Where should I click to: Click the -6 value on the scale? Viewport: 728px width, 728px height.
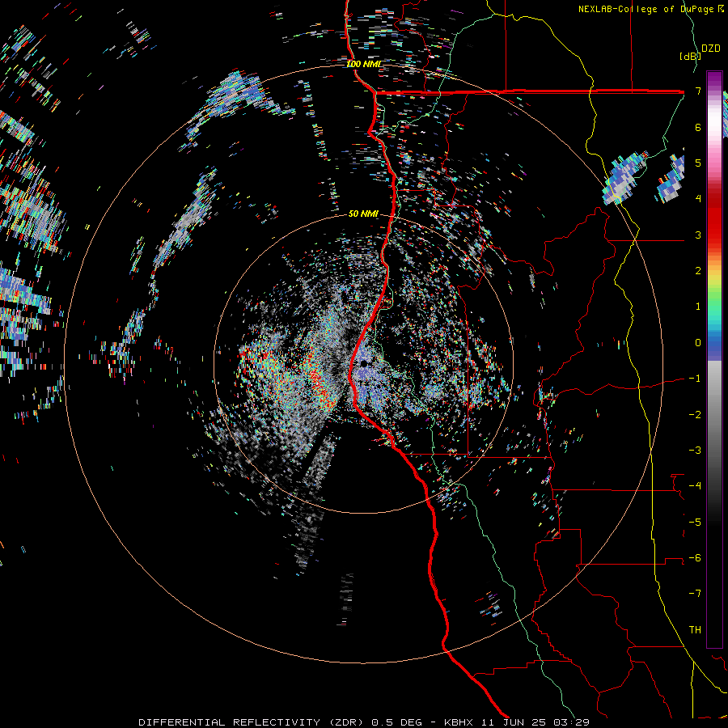pos(695,558)
